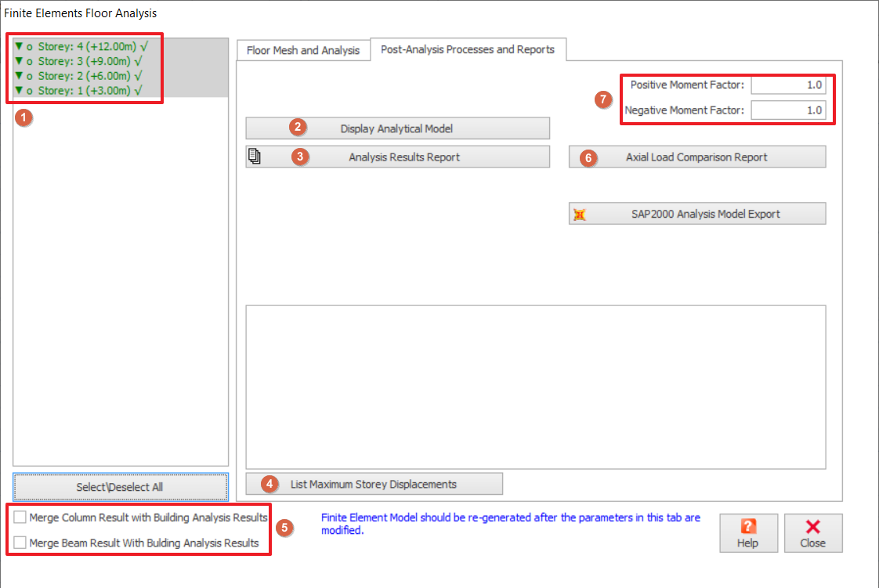Switch to Floor Mesh and Analysis tab

click(x=303, y=50)
